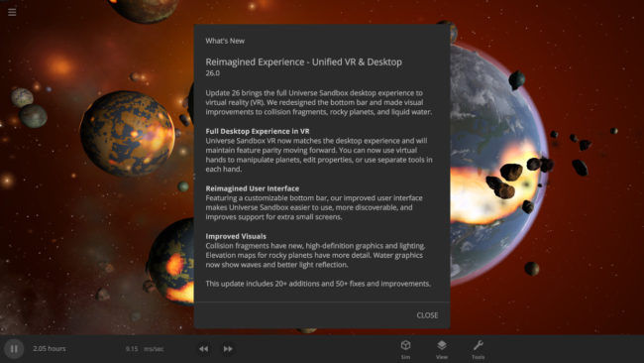
Task: Click the 'Full Desktop Experience in VR' heading
Action: (x=258, y=131)
